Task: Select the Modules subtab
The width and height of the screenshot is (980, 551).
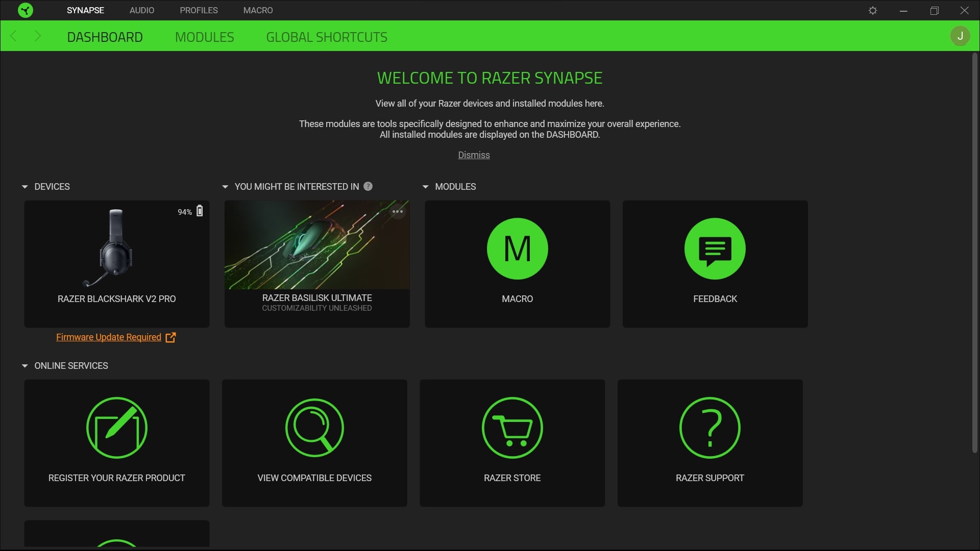Action: click(204, 37)
